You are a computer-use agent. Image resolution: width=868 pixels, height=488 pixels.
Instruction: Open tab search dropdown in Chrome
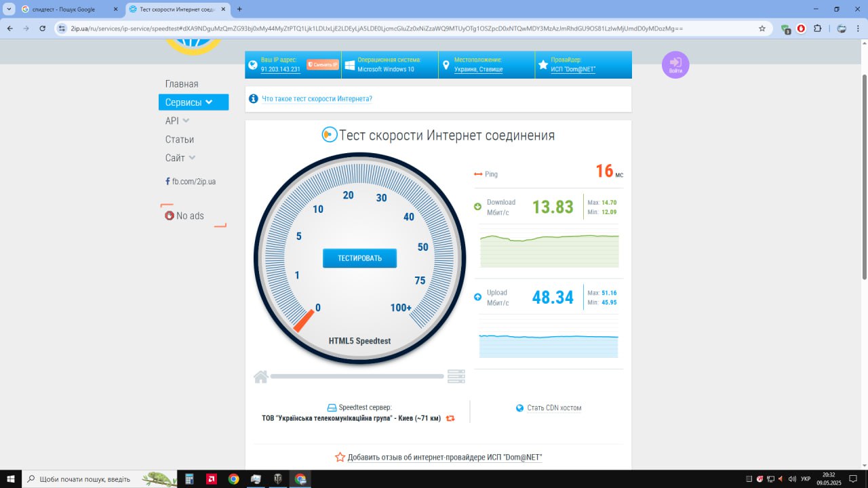[x=9, y=9]
